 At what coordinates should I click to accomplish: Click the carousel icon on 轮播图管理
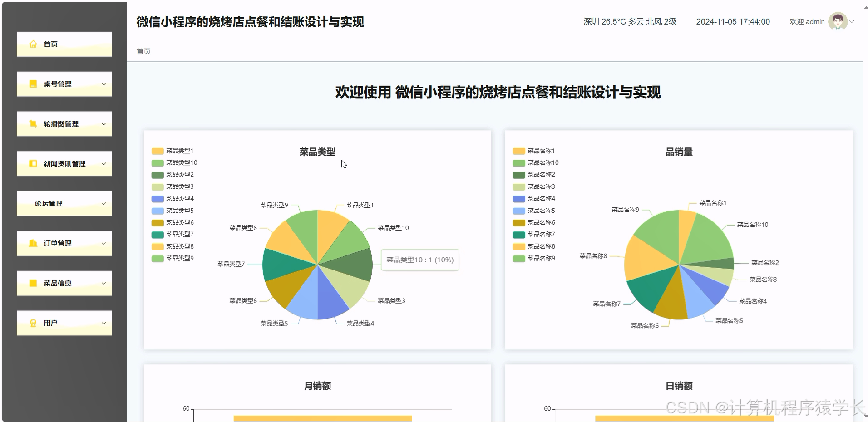click(32, 123)
